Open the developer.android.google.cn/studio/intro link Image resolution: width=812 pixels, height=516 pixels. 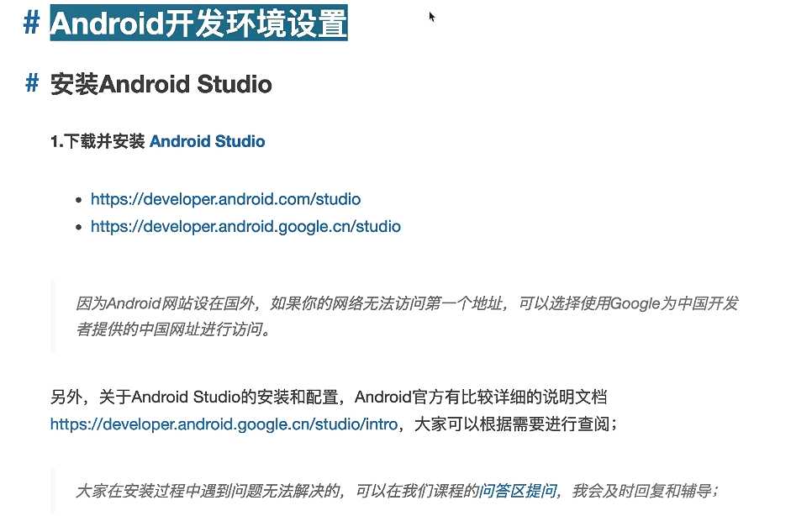point(224,424)
